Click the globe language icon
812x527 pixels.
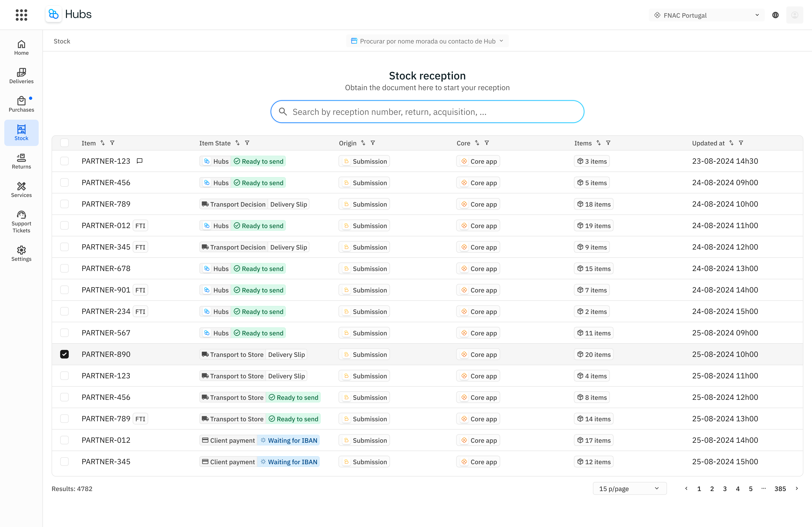(775, 15)
